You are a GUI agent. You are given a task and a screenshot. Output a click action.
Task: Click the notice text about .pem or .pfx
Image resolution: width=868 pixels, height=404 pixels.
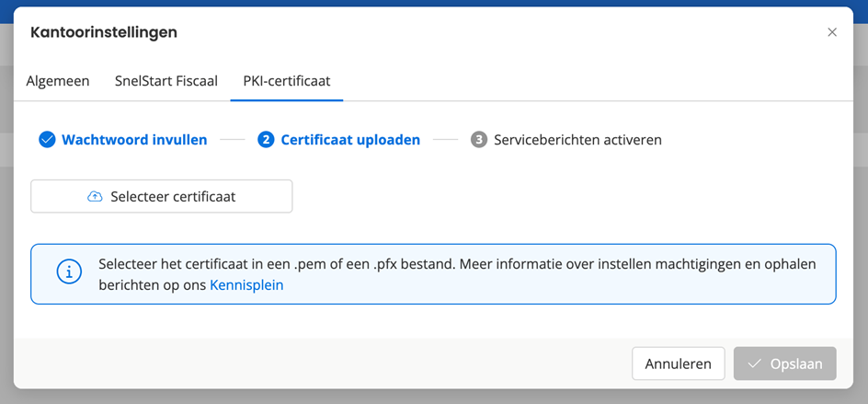(456, 264)
